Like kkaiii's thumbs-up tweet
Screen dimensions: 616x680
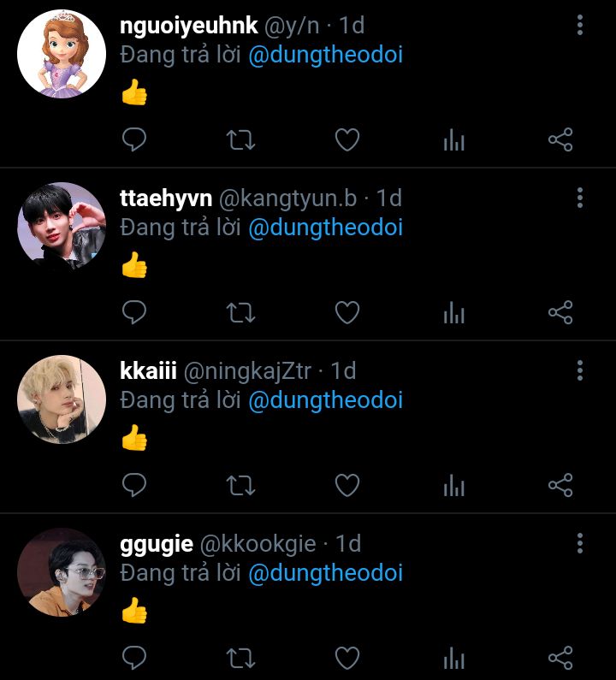[x=347, y=485]
